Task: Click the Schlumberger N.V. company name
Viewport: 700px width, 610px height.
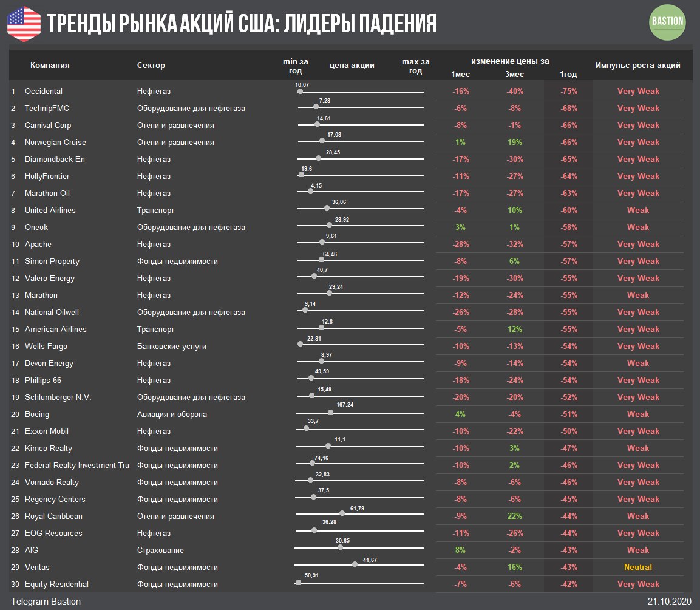Action: click(58, 397)
